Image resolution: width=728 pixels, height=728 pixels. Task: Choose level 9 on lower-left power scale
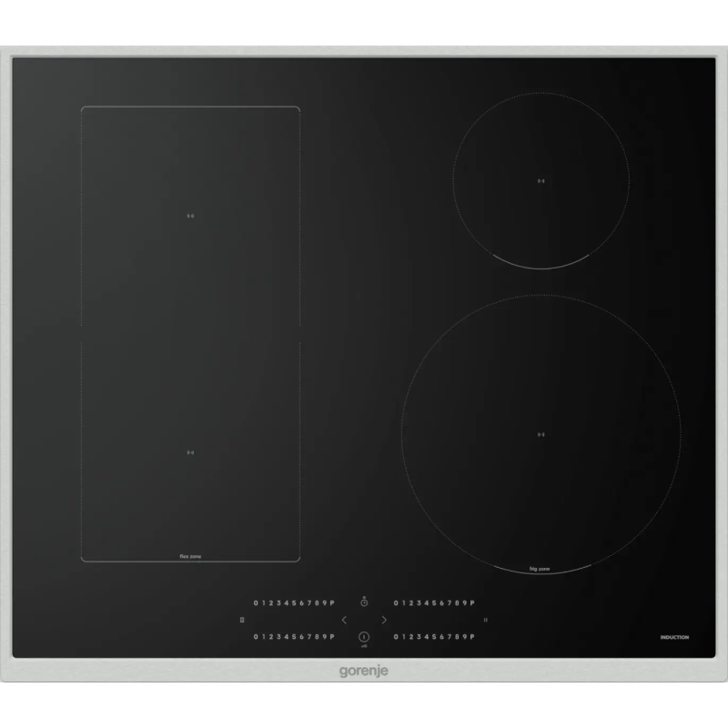[325, 636]
